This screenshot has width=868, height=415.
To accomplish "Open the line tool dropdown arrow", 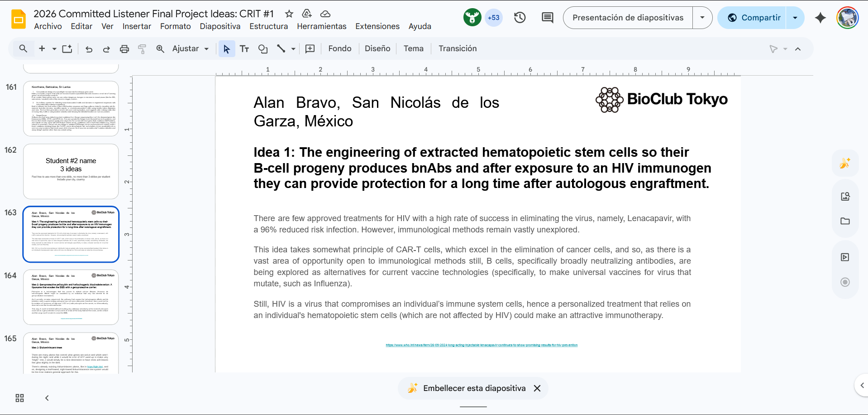I will click(x=293, y=48).
